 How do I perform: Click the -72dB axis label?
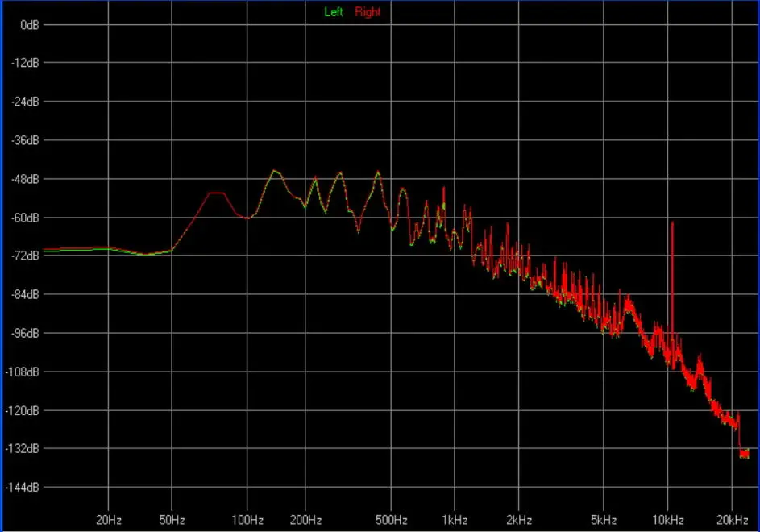pos(26,256)
